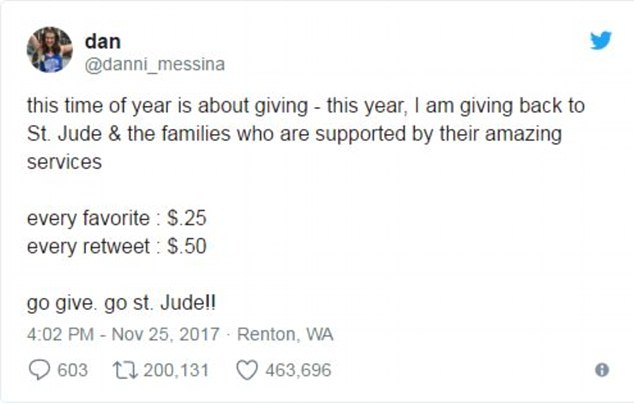Click the word 'services' in the tweet
This screenshot has height=403, width=634.
point(64,162)
